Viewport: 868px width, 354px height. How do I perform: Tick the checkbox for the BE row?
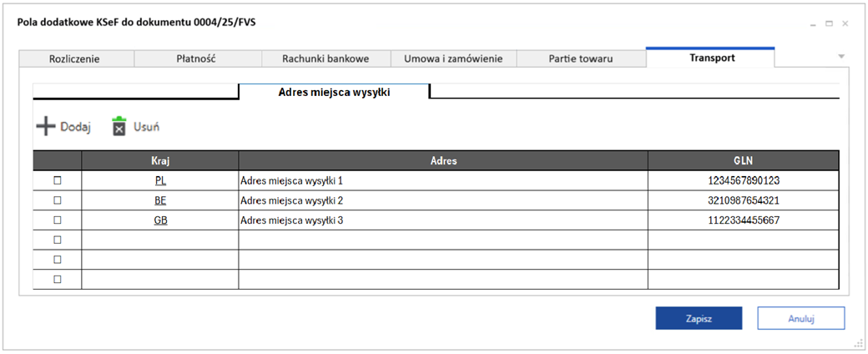[58, 200]
